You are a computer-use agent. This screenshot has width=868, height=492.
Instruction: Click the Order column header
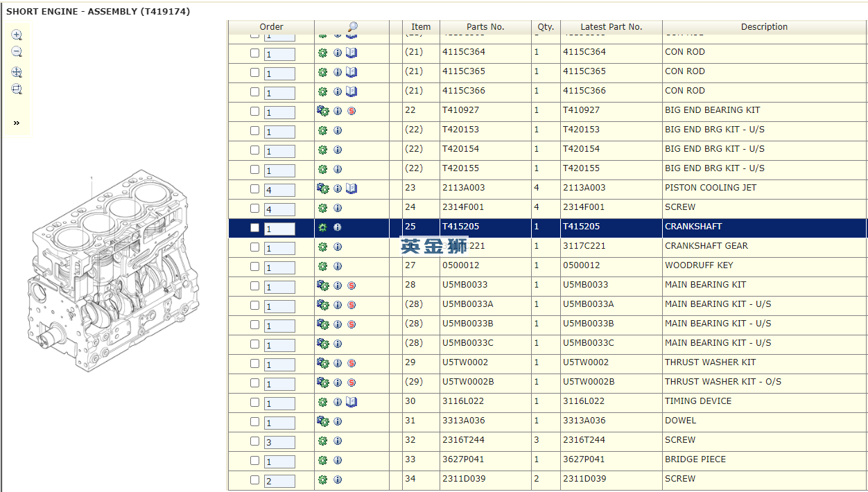pos(271,27)
